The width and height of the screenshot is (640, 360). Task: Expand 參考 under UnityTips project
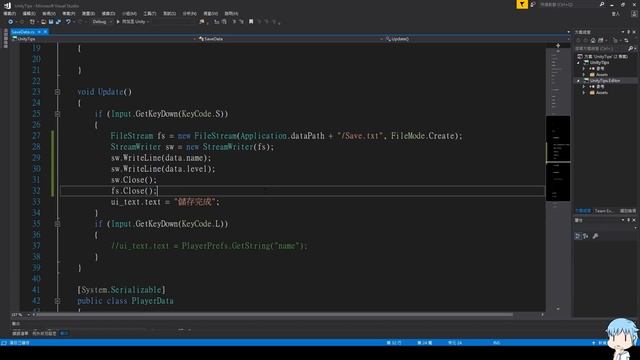pyautogui.click(x=584, y=69)
